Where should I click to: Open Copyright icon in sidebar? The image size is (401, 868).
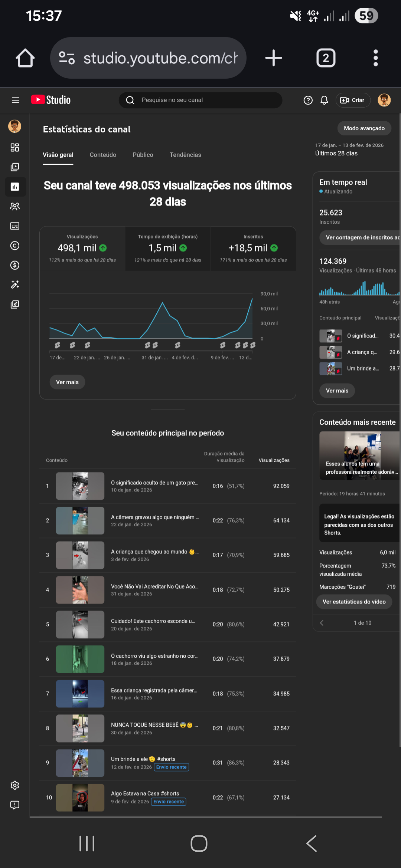tap(15, 246)
